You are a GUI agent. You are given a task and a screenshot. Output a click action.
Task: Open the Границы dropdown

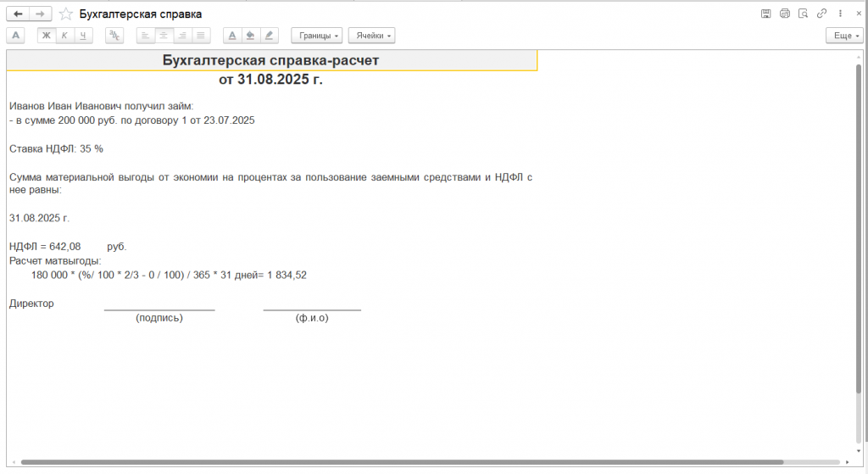[x=317, y=36]
